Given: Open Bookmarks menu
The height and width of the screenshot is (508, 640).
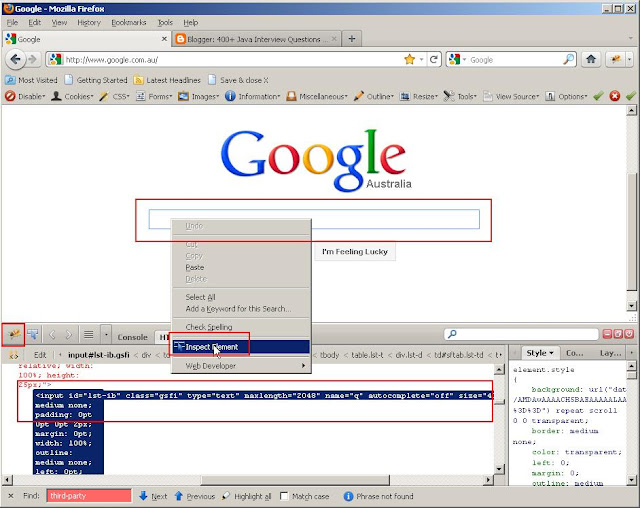Looking at the screenshot, I should pos(129,22).
